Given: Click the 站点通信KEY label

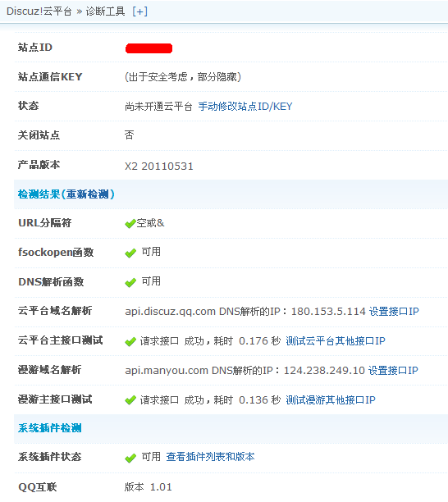Looking at the screenshot, I should pos(50,77).
